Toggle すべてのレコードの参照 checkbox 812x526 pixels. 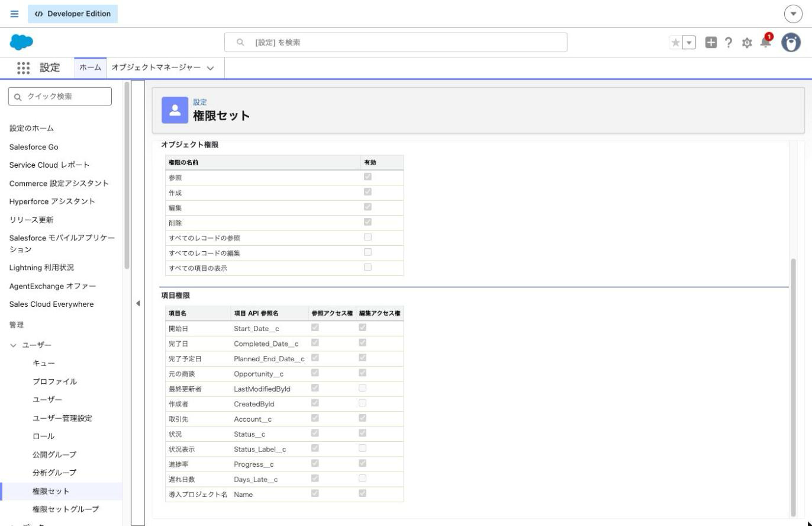coord(368,237)
